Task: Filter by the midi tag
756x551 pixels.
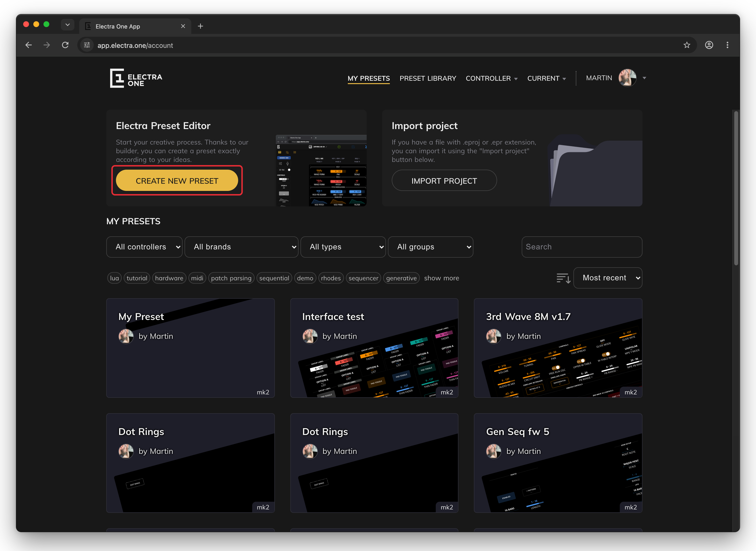Action: coord(197,278)
